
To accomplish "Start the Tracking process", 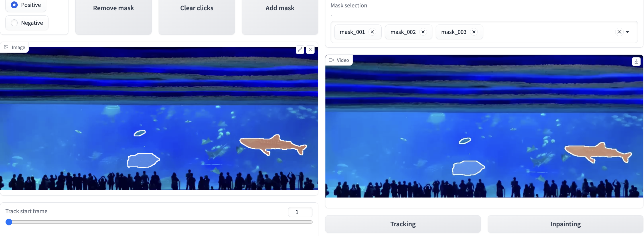I will click(x=403, y=224).
